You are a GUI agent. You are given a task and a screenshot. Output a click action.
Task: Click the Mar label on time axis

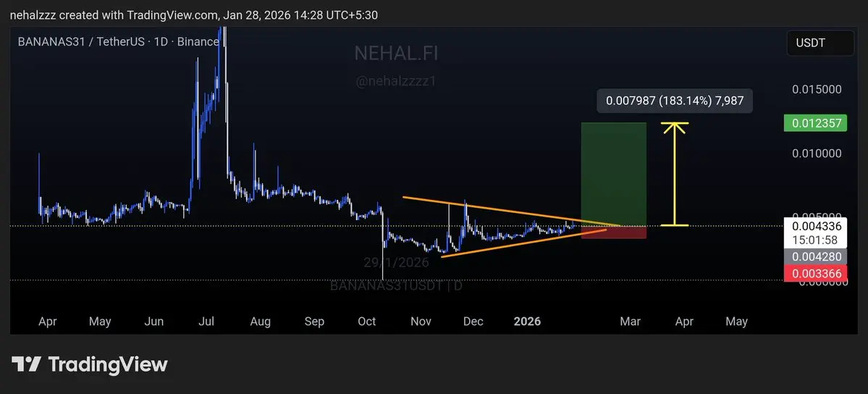click(630, 322)
